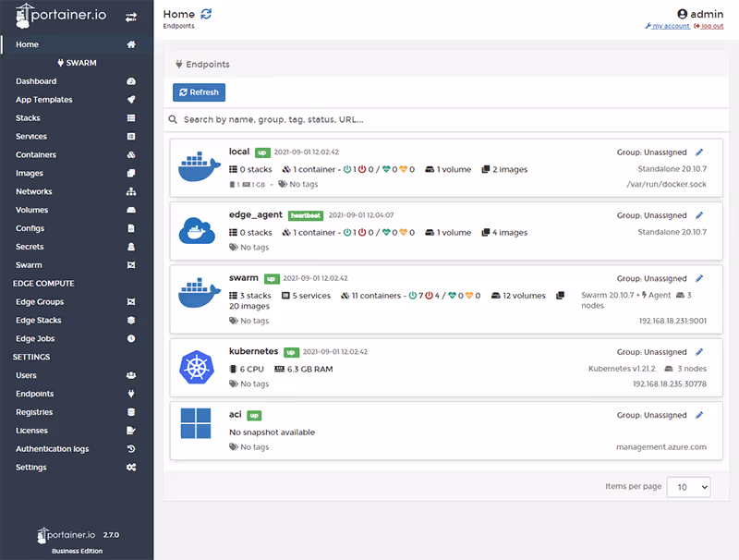Click the my account link
The height and width of the screenshot is (560, 739).
pos(667,26)
